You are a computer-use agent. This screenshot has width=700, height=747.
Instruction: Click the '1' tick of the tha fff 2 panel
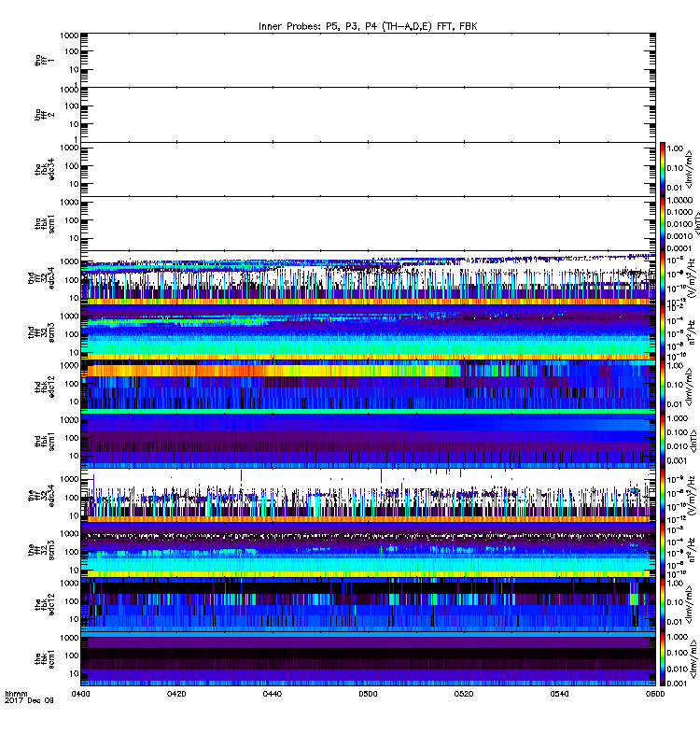77,140
